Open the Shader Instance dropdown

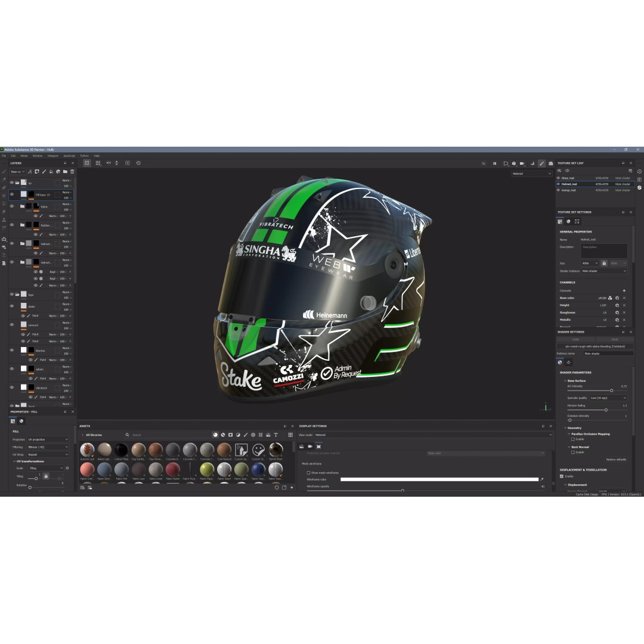pos(604,271)
